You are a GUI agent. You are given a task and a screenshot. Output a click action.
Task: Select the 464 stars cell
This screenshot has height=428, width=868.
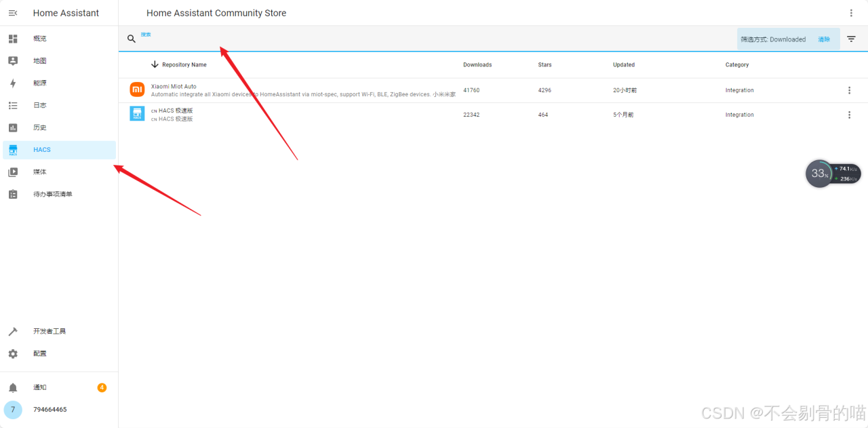pyautogui.click(x=543, y=115)
